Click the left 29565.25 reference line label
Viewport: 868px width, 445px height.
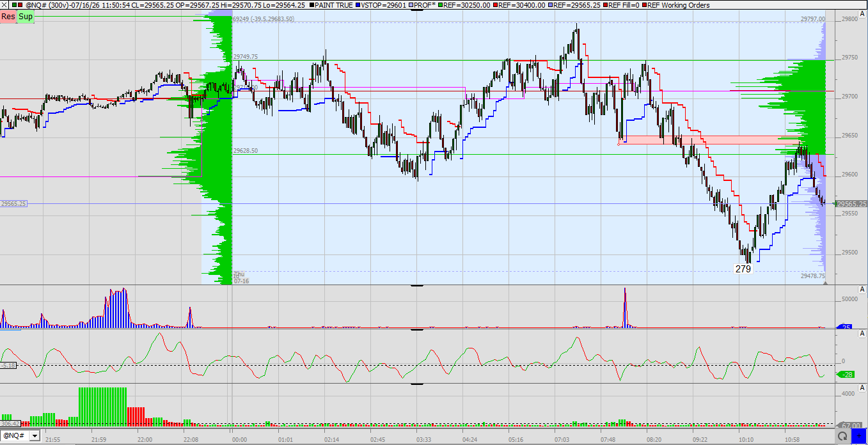[x=13, y=204]
